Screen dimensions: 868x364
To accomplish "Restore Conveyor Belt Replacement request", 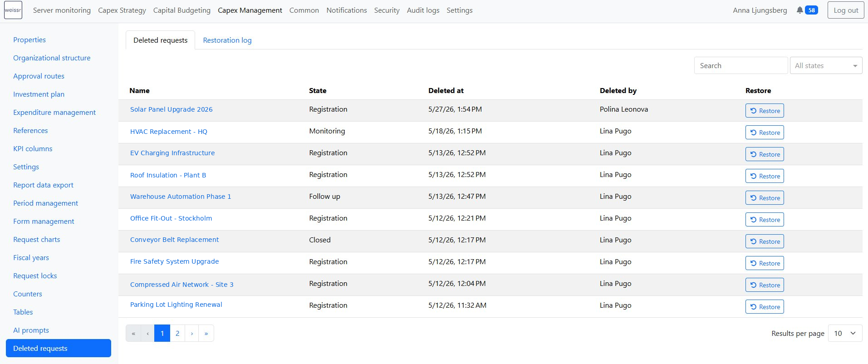I will pyautogui.click(x=765, y=241).
